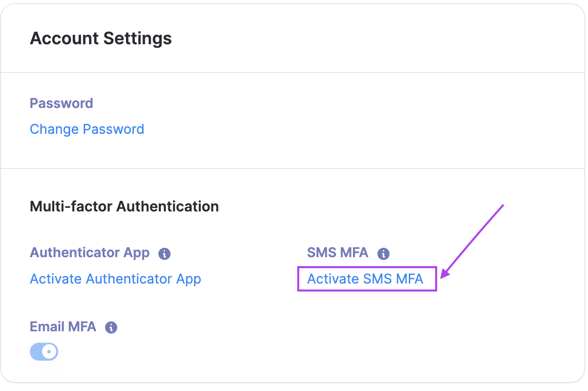Click the info icon next to SMS MFA
The width and height of the screenshot is (588, 391).
383,254
